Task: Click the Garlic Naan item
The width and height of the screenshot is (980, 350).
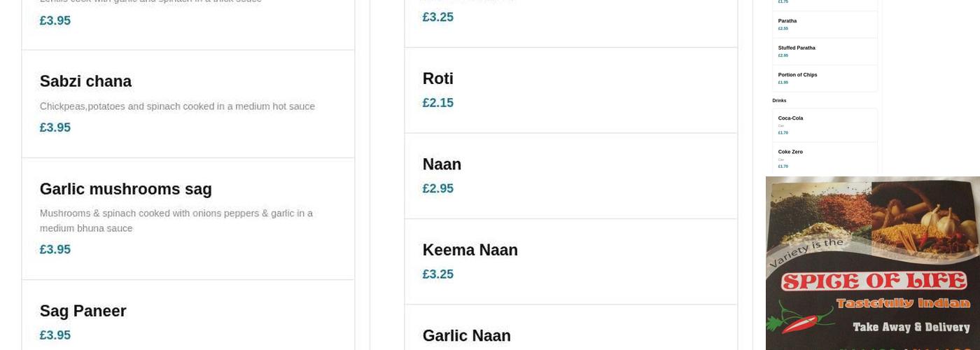Action: 466,336
